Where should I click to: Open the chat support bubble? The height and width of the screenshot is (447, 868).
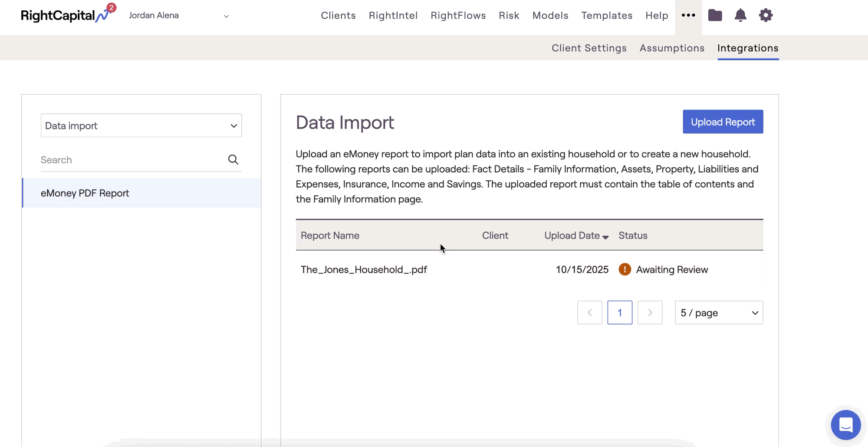[x=845, y=424]
